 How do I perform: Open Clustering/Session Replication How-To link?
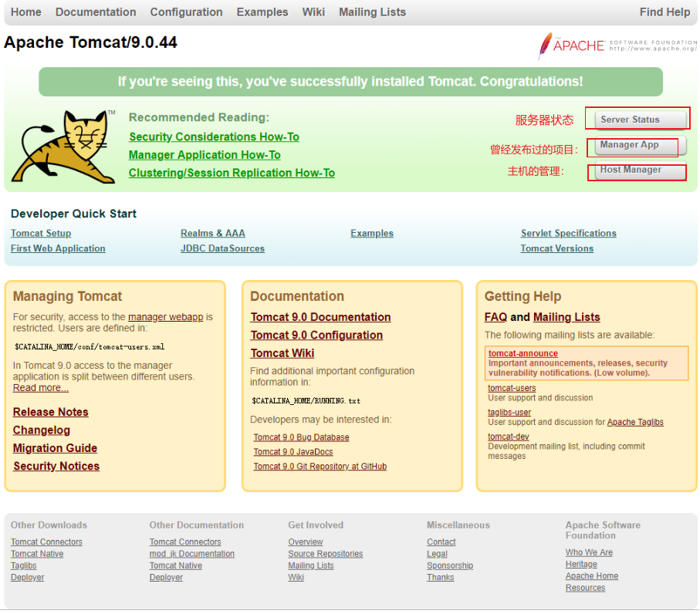232,173
